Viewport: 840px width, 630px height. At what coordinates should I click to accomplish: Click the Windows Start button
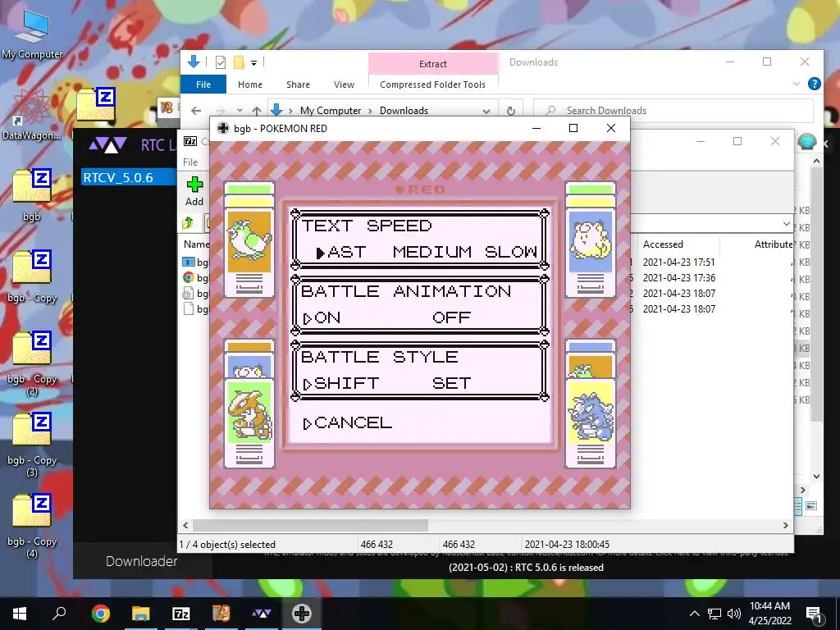click(x=20, y=614)
